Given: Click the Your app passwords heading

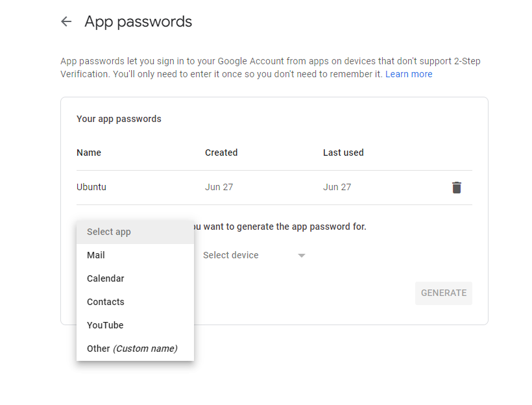Looking at the screenshot, I should tap(119, 119).
